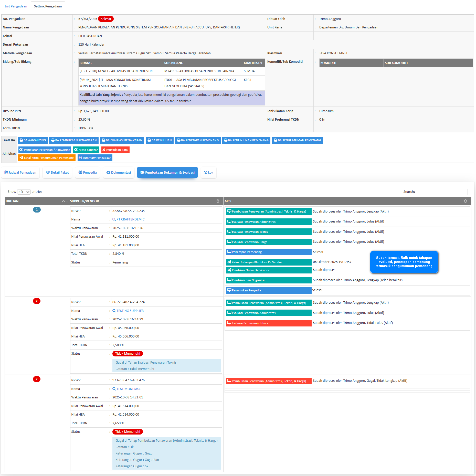
Task: Click the diamond icon on Detail Paket
Action: pyautogui.click(x=48, y=173)
